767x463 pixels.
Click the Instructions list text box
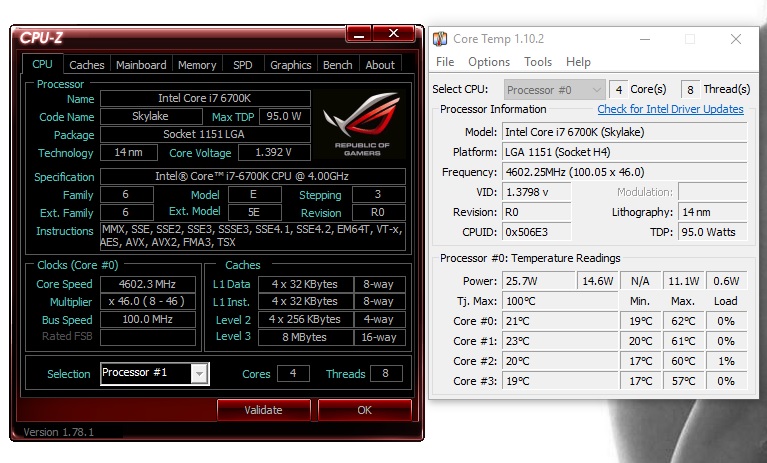tap(252, 236)
